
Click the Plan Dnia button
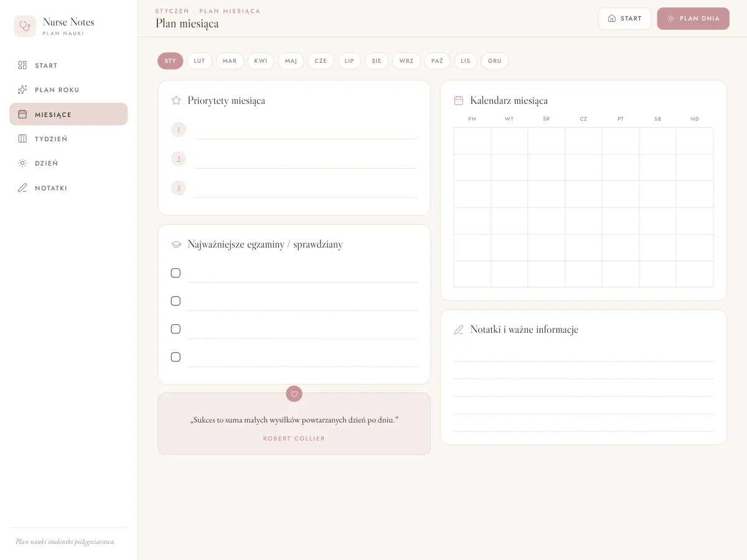coord(693,19)
